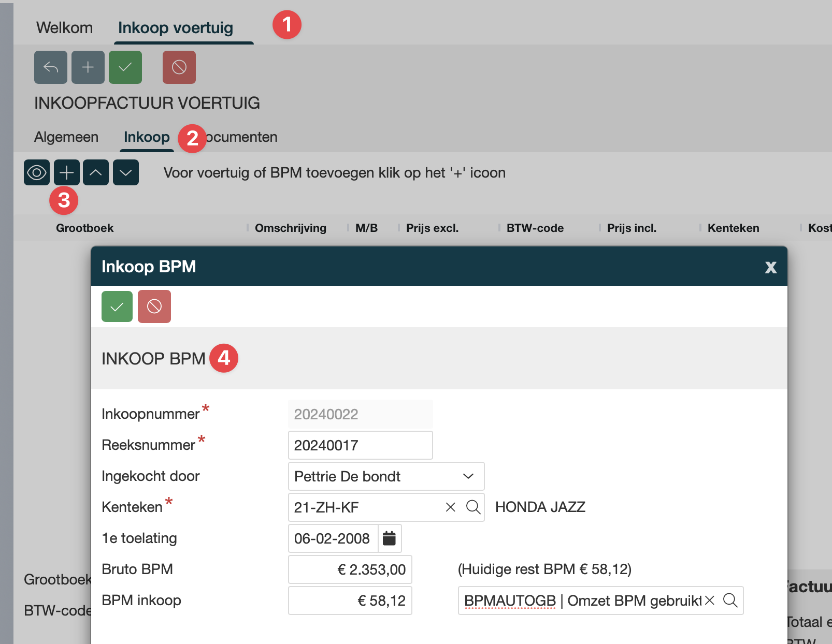Click into the Reeksnummer field

tap(360, 445)
